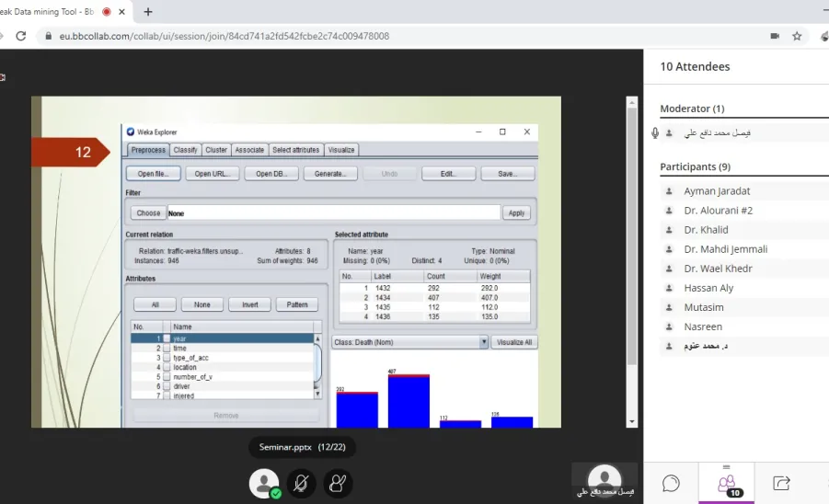Viewport: 829px width, 504px height.
Task: Select the Seminar.pptx (12/22) label
Action: point(302,447)
